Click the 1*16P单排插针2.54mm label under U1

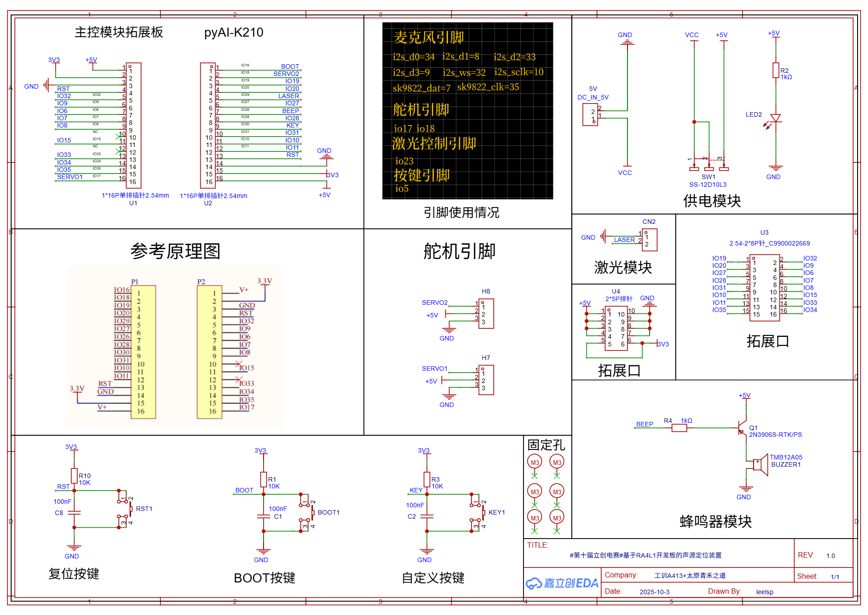coord(135,195)
